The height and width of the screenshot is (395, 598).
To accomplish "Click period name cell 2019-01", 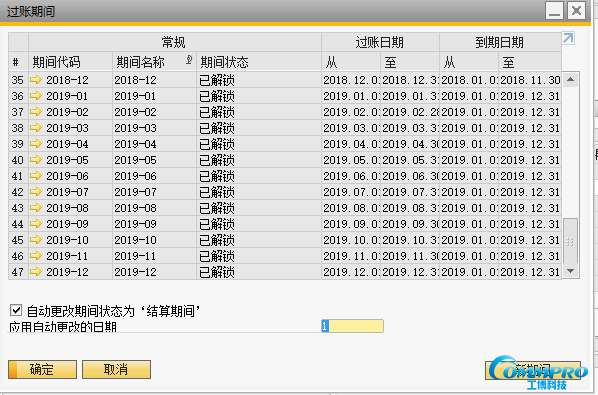I will [x=154, y=96].
